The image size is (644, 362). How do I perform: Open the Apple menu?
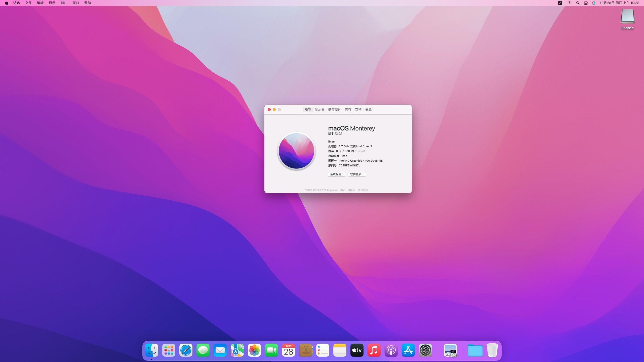click(7, 3)
